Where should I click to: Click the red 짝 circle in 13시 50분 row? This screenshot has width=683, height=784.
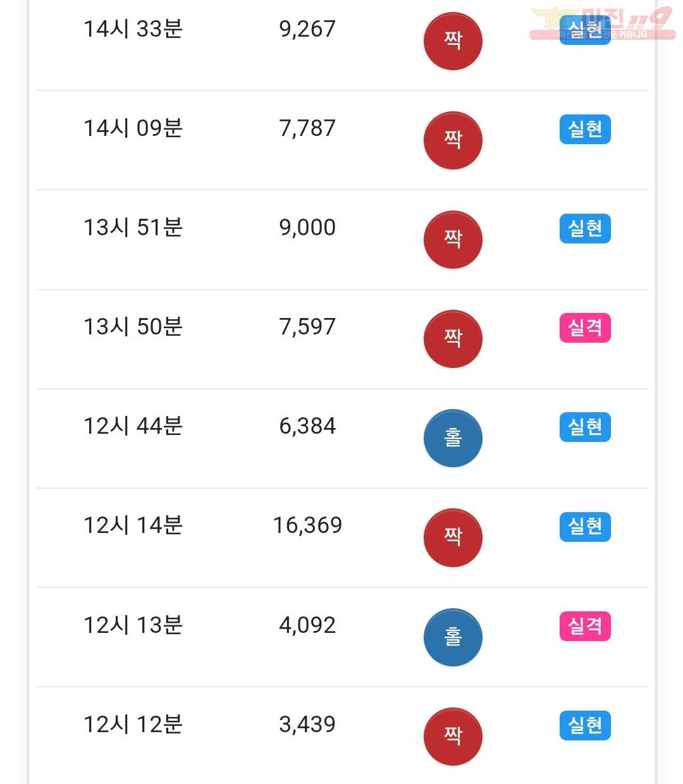(453, 339)
